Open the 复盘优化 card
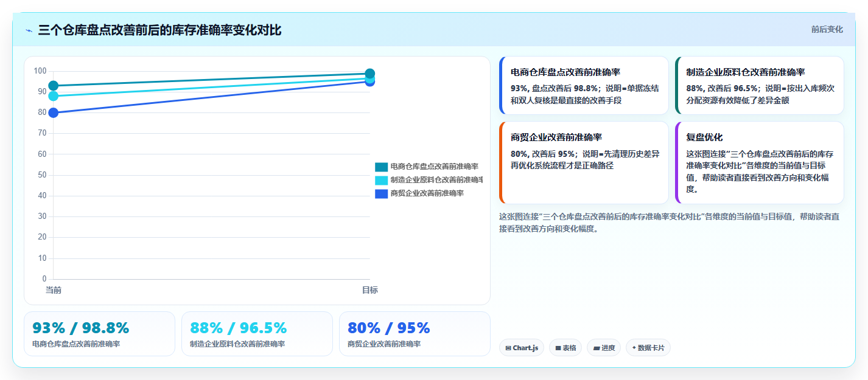The width and height of the screenshot is (868, 380). [760, 163]
